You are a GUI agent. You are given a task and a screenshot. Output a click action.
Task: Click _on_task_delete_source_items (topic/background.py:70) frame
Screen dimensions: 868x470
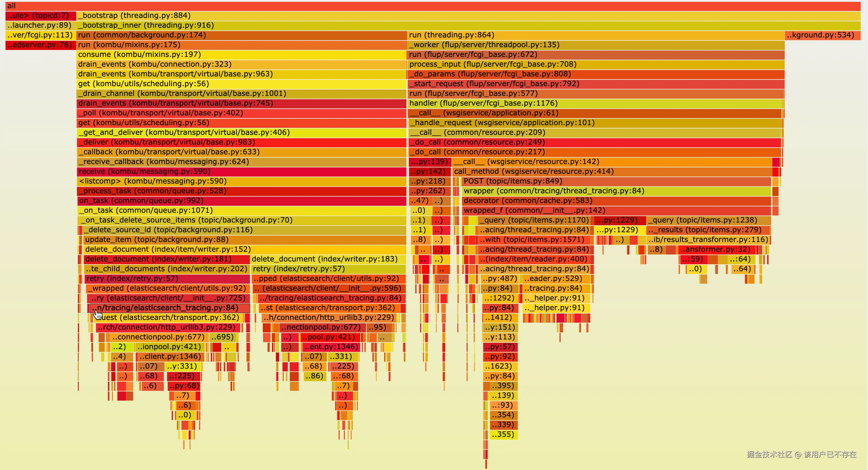(243, 220)
